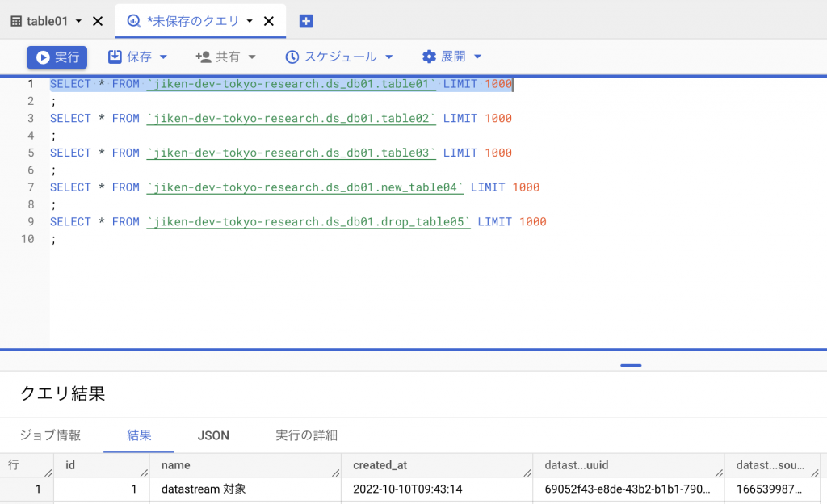Close the table01 tab
Viewport: 827px width, 504px height.
coord(98,21)
